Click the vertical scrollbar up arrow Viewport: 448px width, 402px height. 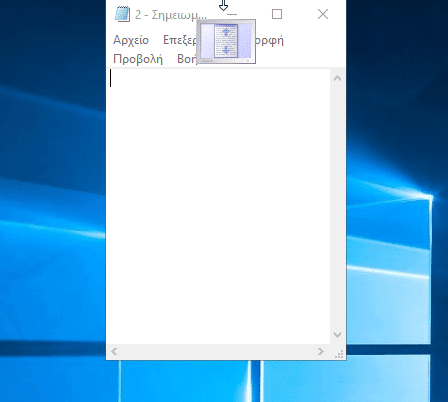coord(337,78)
